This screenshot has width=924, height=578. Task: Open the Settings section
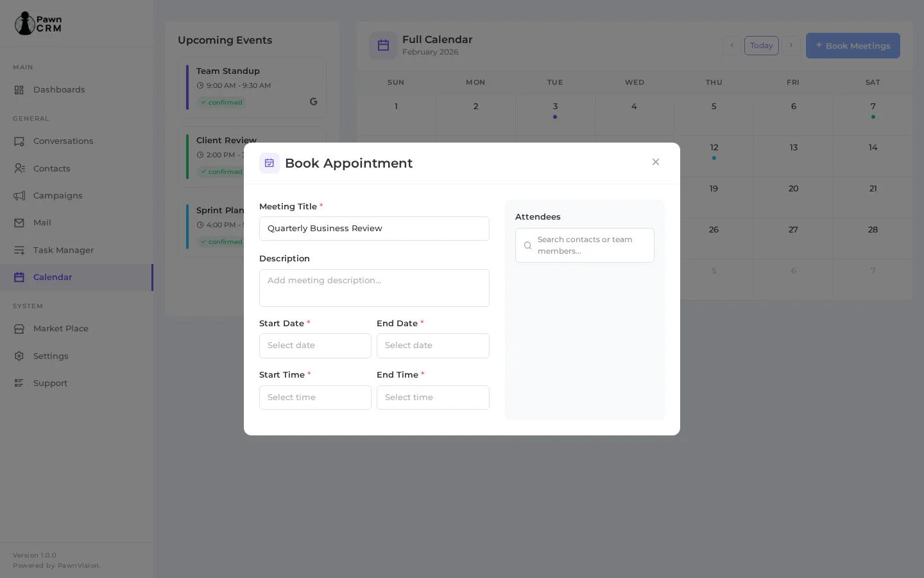(x=51, y=356)
